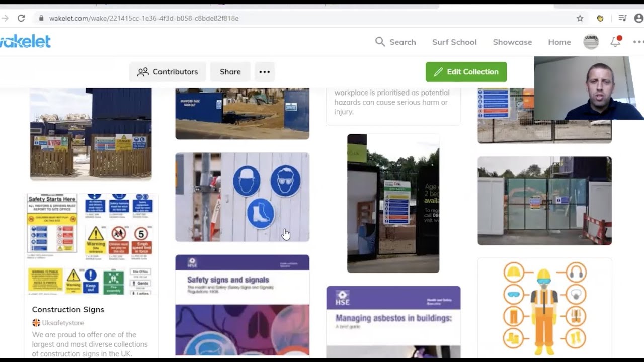Open the Managing asbestos in buildings guide
The height and width of the screenshot is (362, 644).
coord(393,322)
